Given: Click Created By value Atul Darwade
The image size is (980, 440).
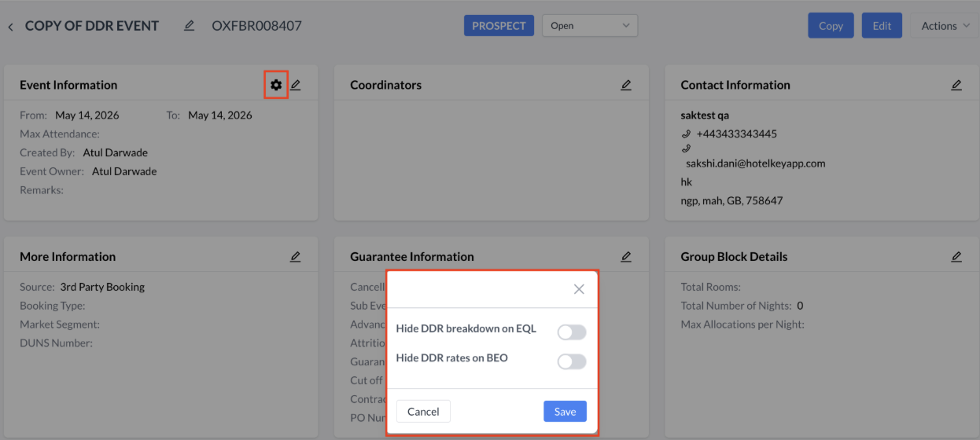Looking at the screenshot, I should pyautogui.click(x=116, y=152).
